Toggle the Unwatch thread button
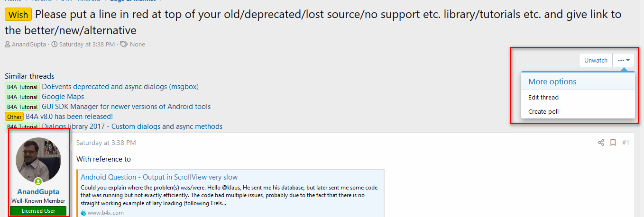Viewport: 644px width, 217px height. (596, 60)
